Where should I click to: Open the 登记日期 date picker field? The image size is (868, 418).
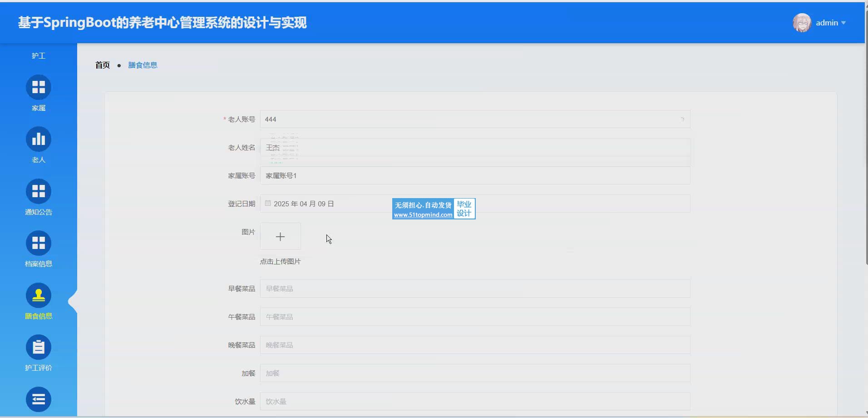[475, 204]
